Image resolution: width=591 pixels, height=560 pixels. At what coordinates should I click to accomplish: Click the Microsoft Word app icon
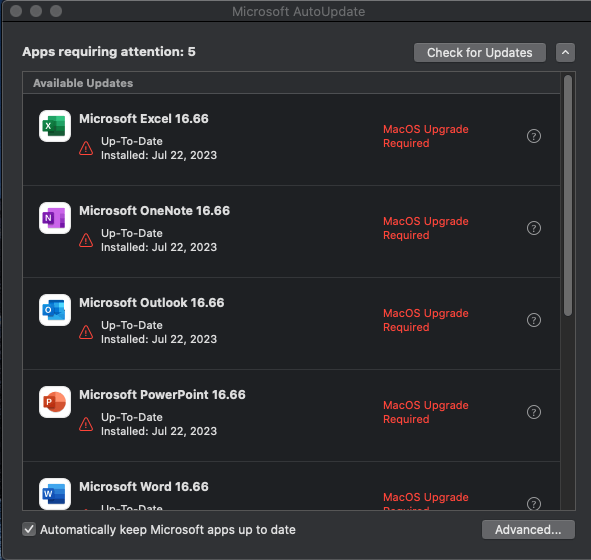(x=55, y=494)
